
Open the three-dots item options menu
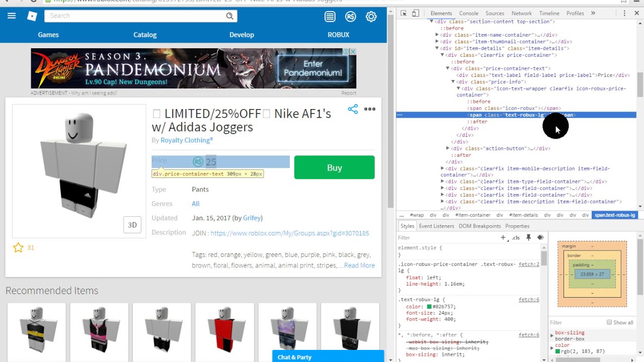[370, 109]
